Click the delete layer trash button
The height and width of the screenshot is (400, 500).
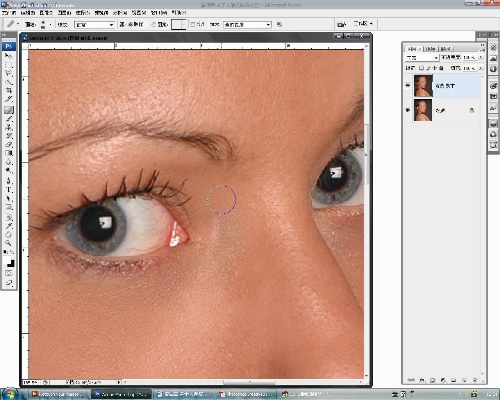pyautogui.click(x=475, y=380)
